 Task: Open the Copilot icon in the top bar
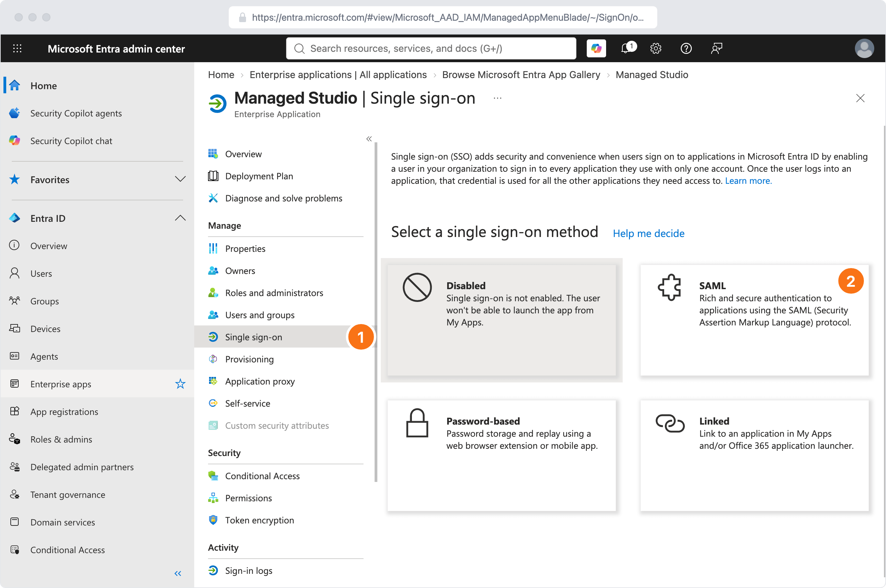pos(596,48)
